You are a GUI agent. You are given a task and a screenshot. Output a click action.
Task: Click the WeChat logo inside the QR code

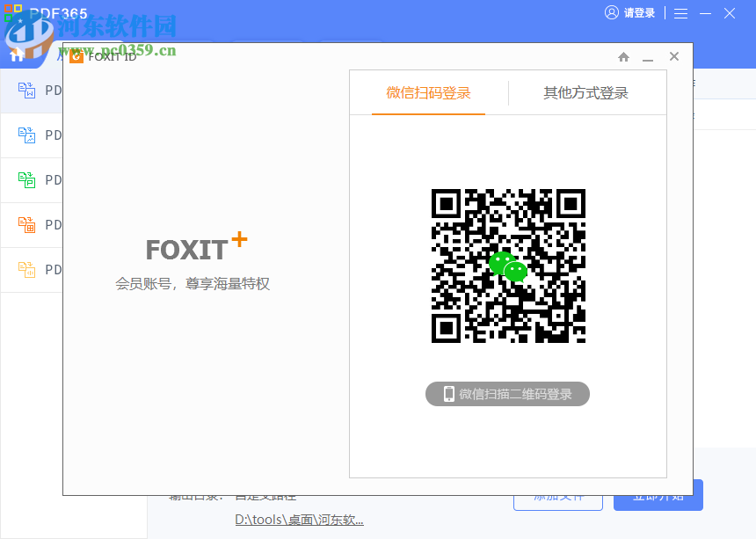click(508, 266)
